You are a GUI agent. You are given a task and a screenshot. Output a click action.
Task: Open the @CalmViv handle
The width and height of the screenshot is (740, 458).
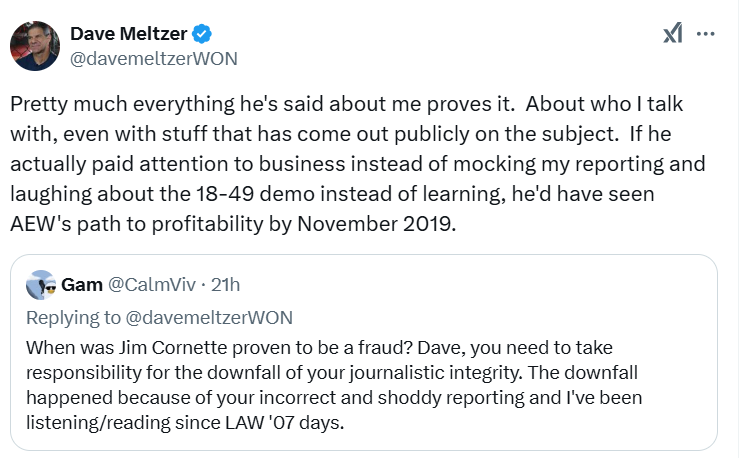pos(148,285)
